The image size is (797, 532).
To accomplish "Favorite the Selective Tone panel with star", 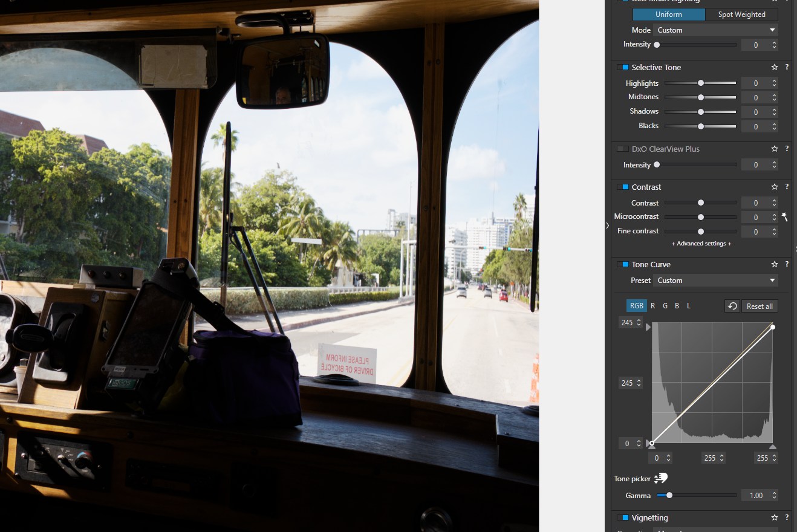I will point(774,67).
